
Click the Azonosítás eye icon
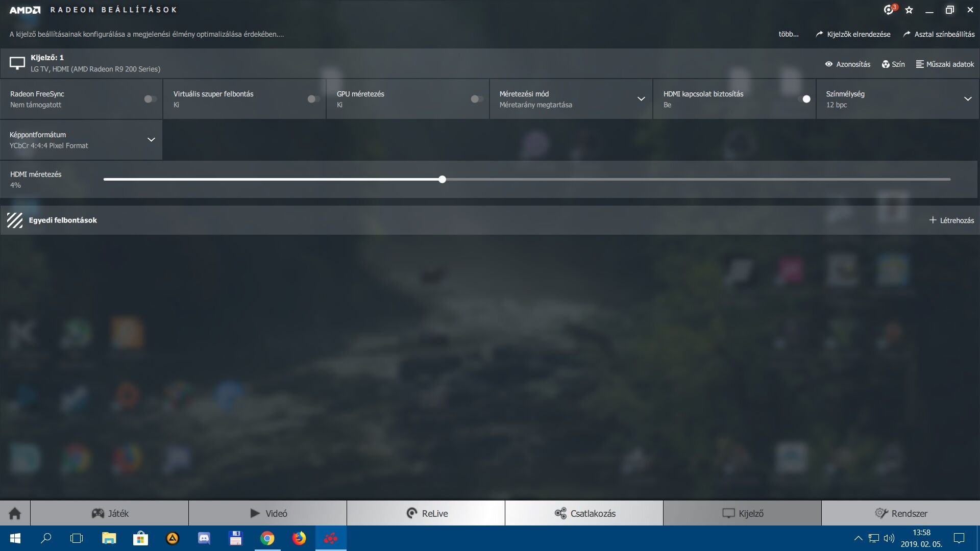tap(829, 64)
